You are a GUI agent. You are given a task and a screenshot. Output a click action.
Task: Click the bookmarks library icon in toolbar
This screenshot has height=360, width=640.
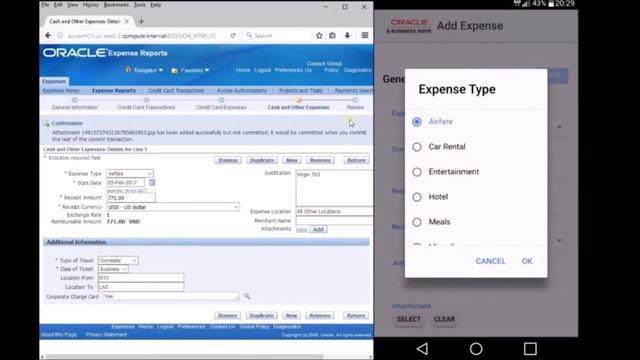pos(333,36)
